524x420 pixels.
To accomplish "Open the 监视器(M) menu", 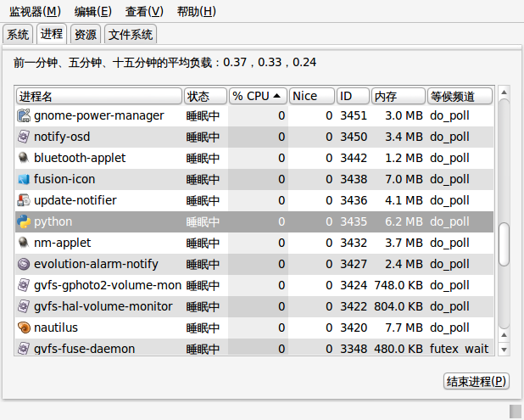I will pos(35,12).
